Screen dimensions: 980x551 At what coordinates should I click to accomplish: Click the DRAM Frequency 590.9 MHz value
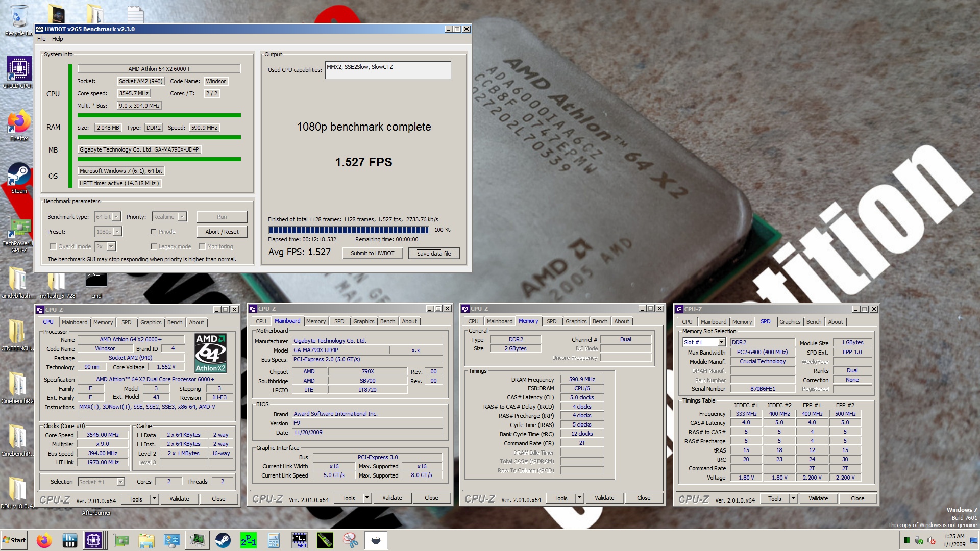coord(582,379)
